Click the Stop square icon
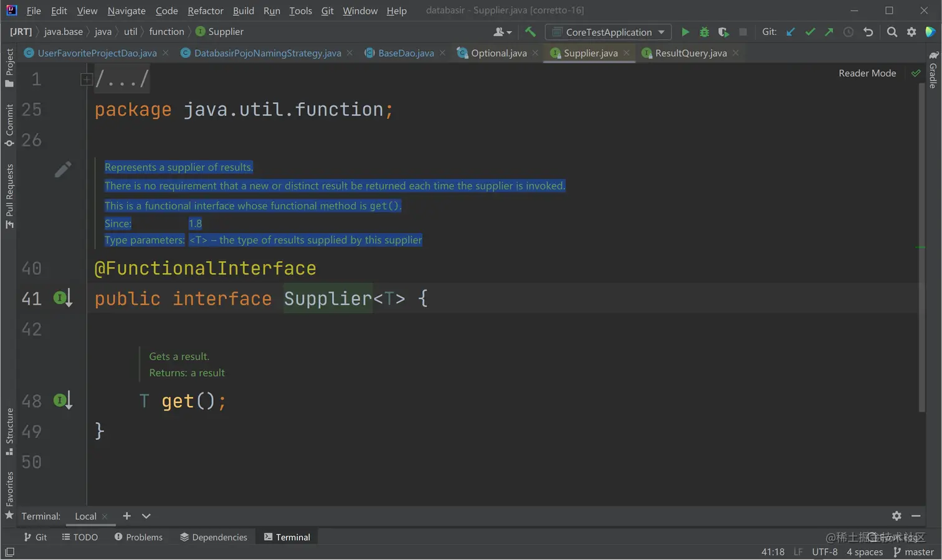This screenshot has width=942, height=560. [743, 32]
